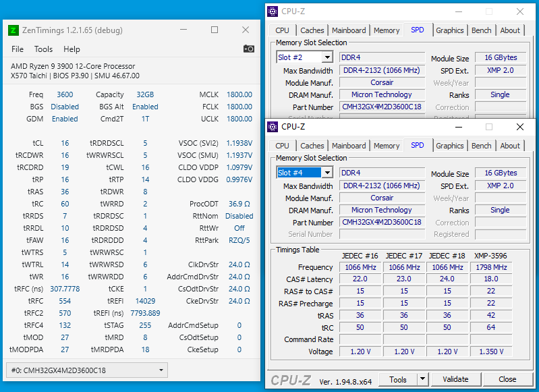Image resolution: width=539 pixels, height=392 pixels.
Task: Expand the Slot #2 memory slot dropdown
Action: 327,57
